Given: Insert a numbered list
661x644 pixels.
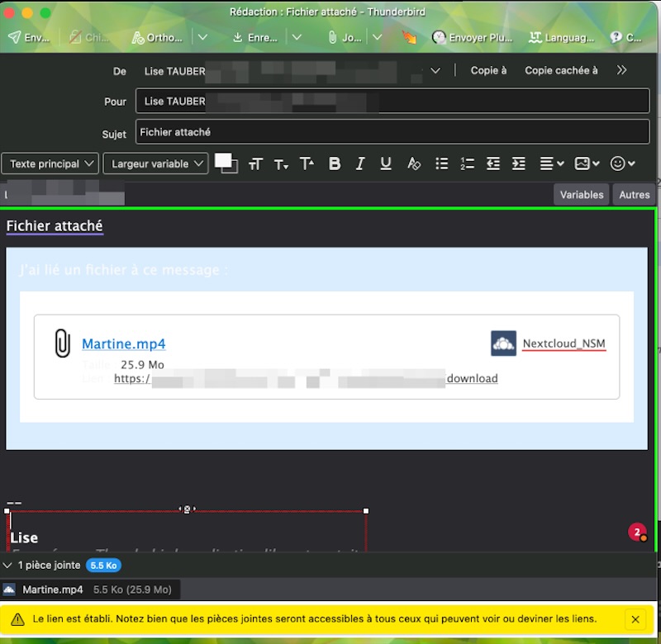Looking at the screenshot, I should [468, 163].
